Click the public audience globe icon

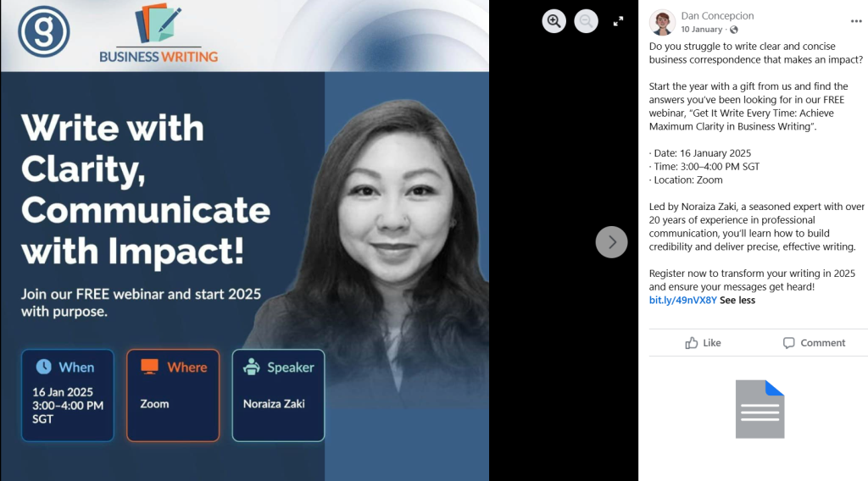pos(734,30)
